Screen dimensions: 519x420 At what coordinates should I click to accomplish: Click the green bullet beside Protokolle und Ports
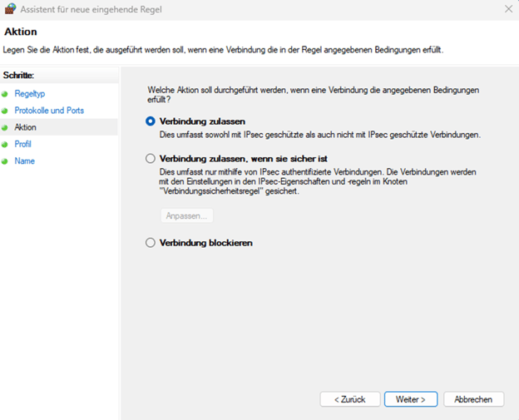(6, 111)
